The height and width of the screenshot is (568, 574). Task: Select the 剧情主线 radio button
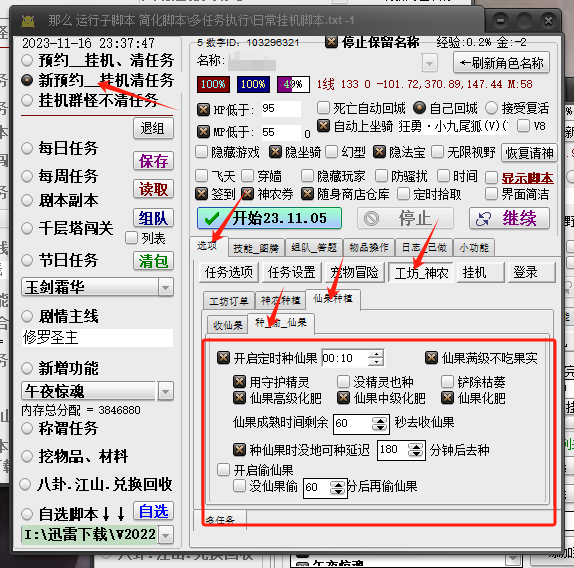27,316
